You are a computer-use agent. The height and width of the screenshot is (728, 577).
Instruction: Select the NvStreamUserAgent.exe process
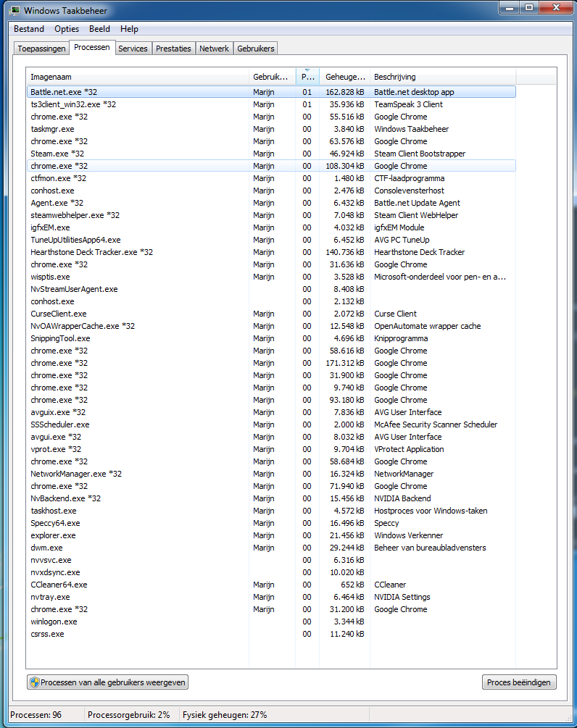pos(271,289)
